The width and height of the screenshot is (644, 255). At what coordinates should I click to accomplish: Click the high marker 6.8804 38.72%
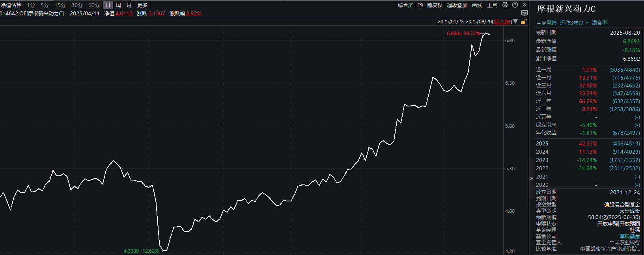[x=463, y=34]
